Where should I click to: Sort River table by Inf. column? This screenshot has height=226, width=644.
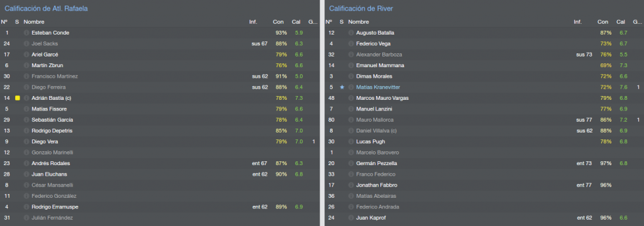tap(577, 22)
